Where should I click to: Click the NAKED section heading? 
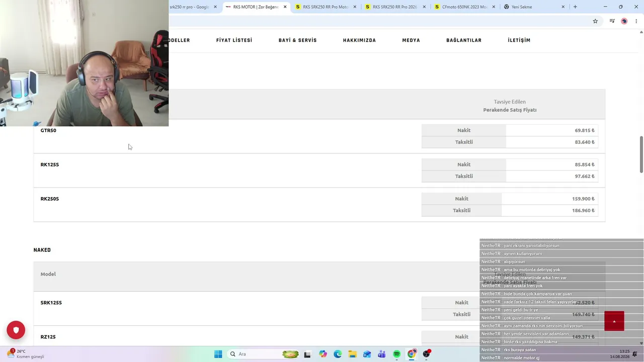42,250
